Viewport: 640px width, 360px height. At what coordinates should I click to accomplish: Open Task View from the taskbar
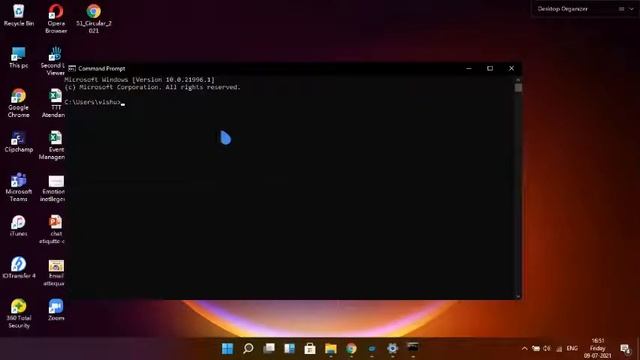pyautogui.click(x=269, y=349)
